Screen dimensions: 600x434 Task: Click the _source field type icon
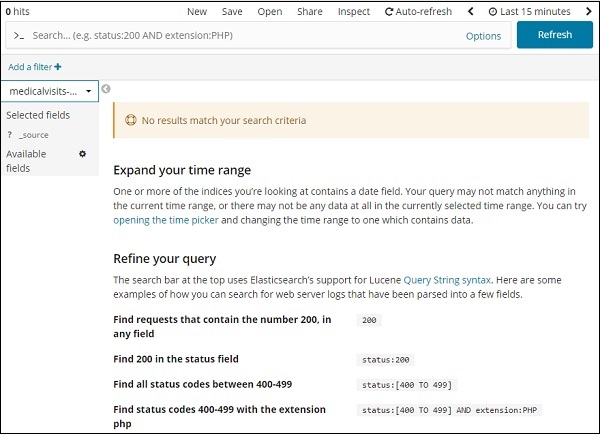(9, 135)
